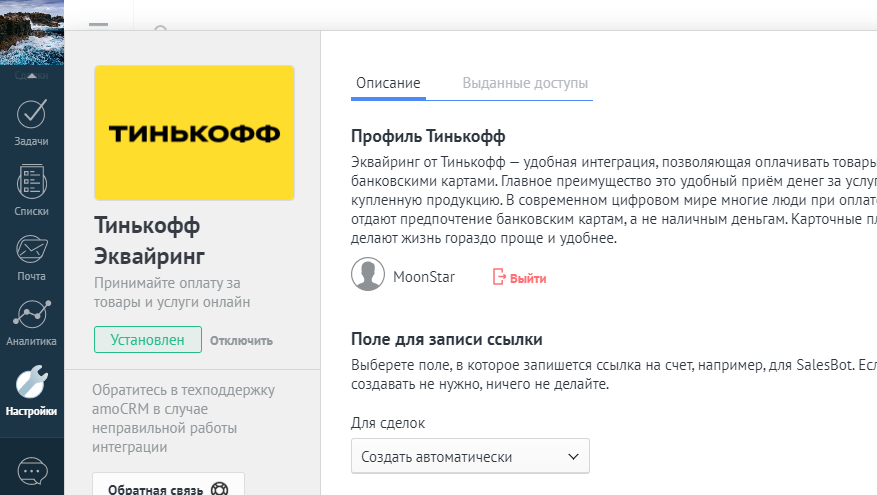Click the Установлен button
Image resolution: width=877 pixels, height=495 pixels.
coord(148,340)
